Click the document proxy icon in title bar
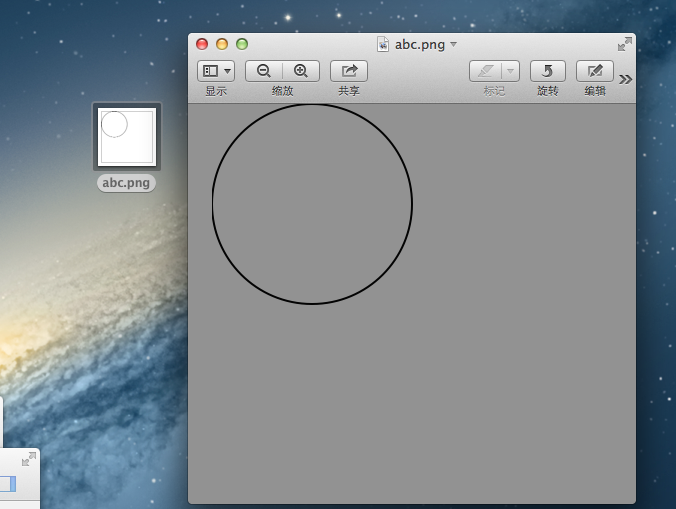The image size is (676, 509). pyautogui.click(x=383, y=44)
